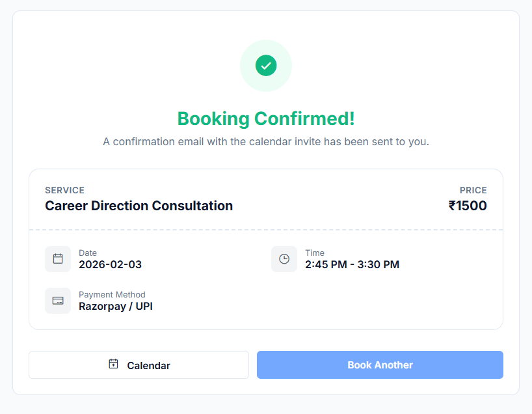Click the green checkmark success icon
The height and width of the screenshot is (414, 532).
coord(266,65)
